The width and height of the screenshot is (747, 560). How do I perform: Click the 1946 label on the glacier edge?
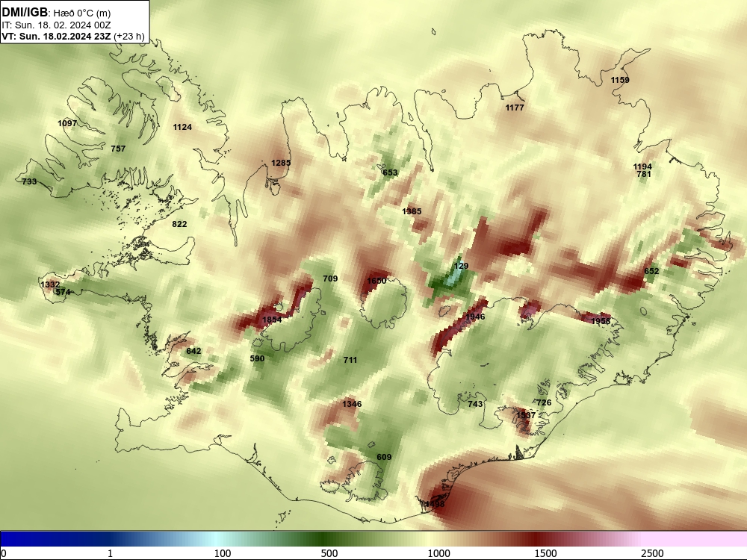click(475, 317)
